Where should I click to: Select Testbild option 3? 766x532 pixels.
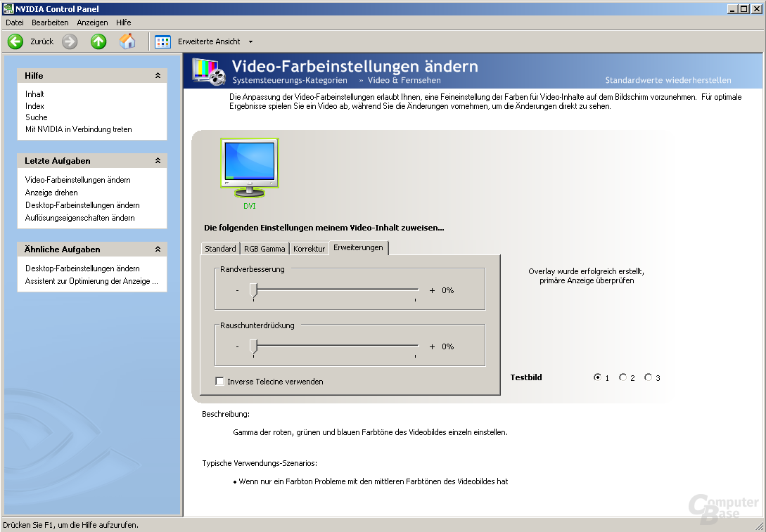pos(649,377)
